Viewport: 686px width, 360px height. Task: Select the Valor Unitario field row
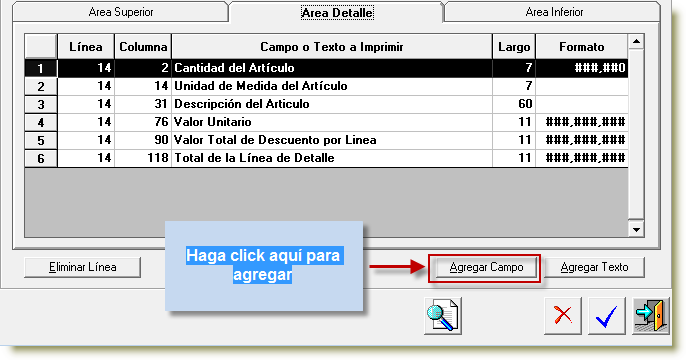(x=326, y=122)
